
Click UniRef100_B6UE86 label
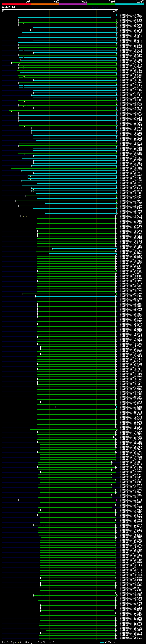(131, 100)
